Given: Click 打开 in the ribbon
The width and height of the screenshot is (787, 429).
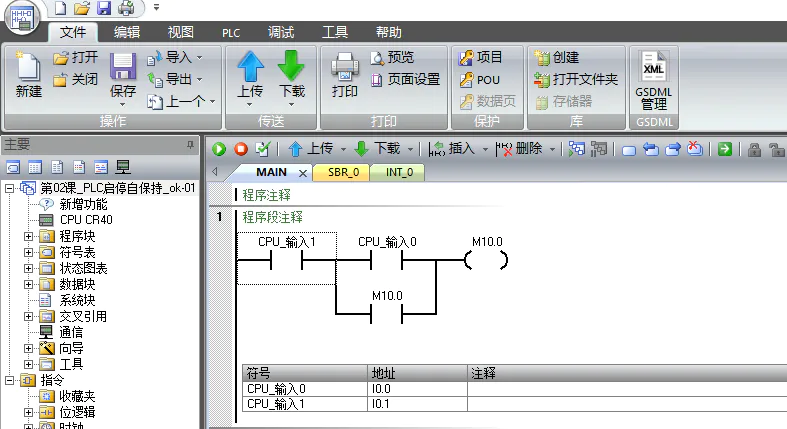Looking at the screenshot, I should (76, 58).
